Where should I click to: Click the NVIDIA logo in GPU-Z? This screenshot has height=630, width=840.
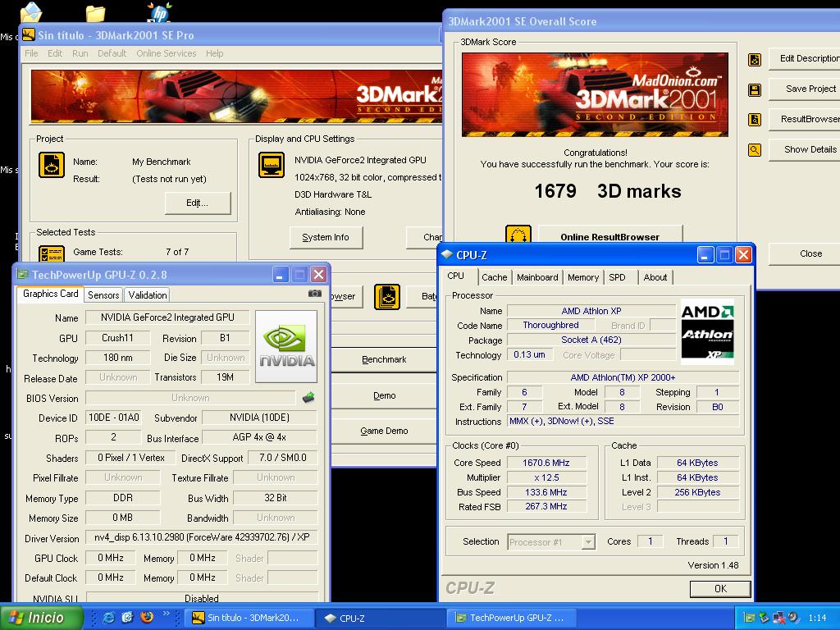pyautogui.click(x=286, y=347)
